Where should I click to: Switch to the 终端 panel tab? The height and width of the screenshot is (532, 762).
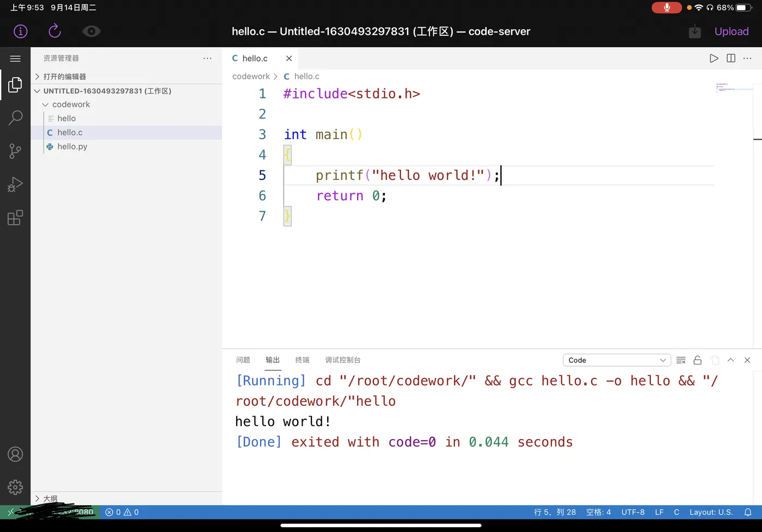(302, 360)
